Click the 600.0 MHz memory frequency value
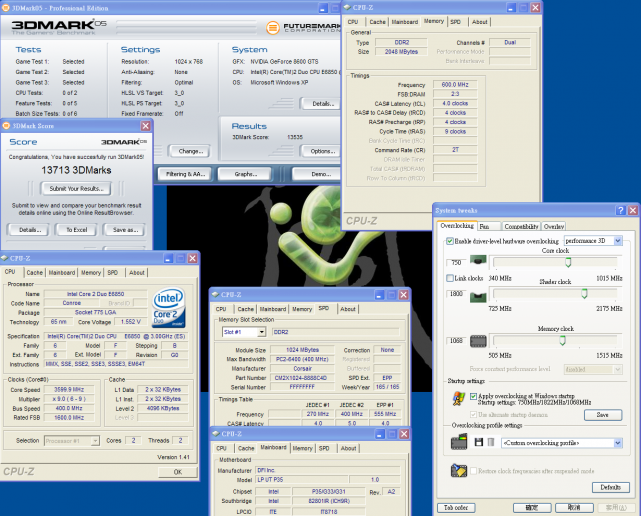 click(455, 85)
